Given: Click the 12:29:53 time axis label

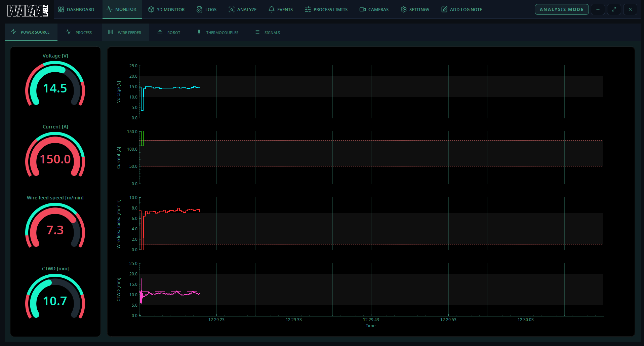Looking at the screenshot, I should point(448,320).
